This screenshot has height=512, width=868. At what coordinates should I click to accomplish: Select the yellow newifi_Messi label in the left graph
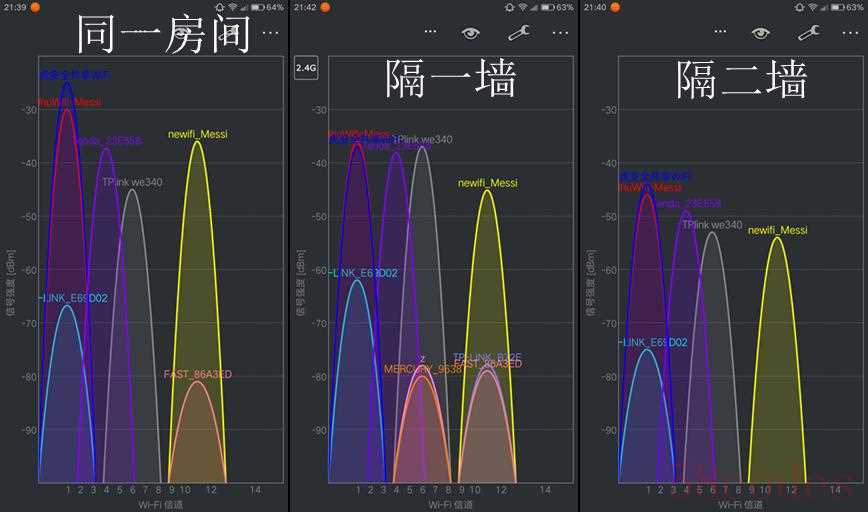coord(197,133)
